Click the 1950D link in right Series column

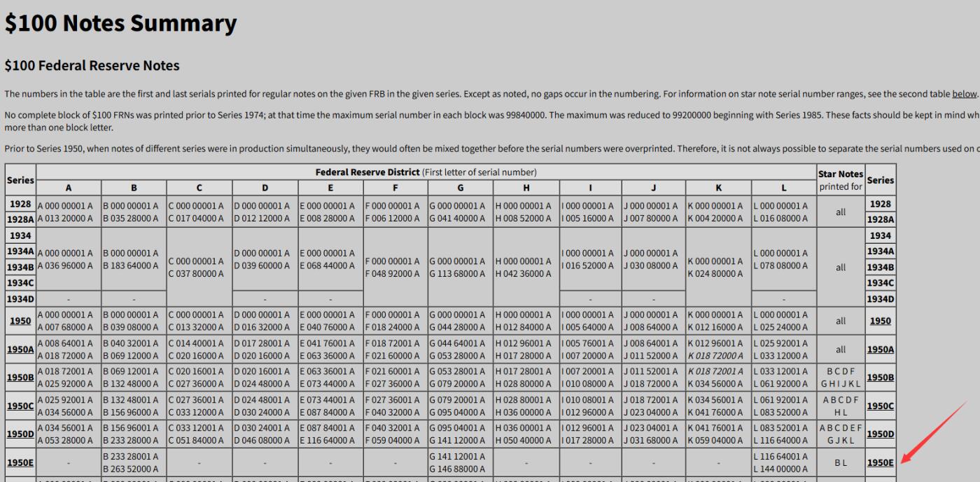tap(881, 434)
